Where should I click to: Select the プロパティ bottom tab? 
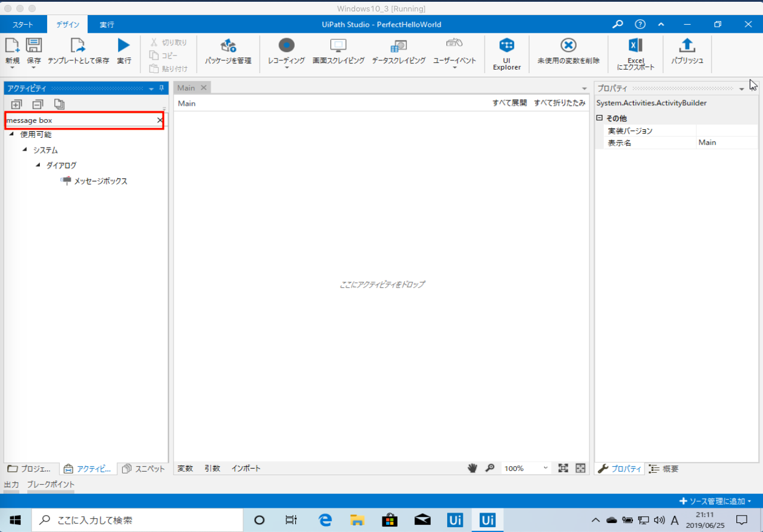(x=620, y=469)
